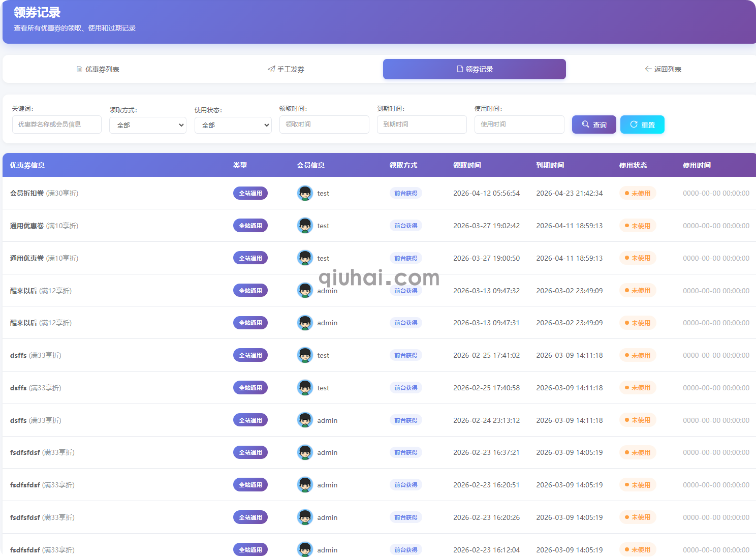Click the 使用时间 filter field
This screenshot has width=756, height=557.
(x=519, y=125)
